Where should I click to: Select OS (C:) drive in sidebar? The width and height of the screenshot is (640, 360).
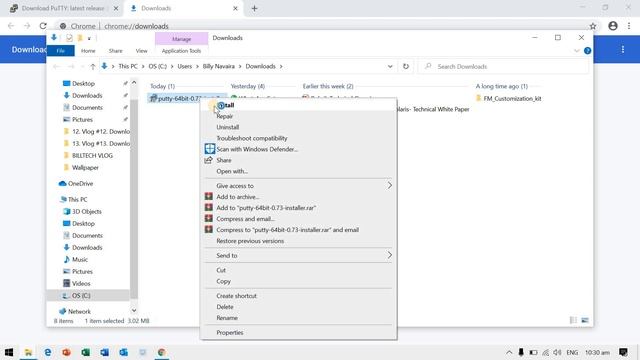(81, 296)
